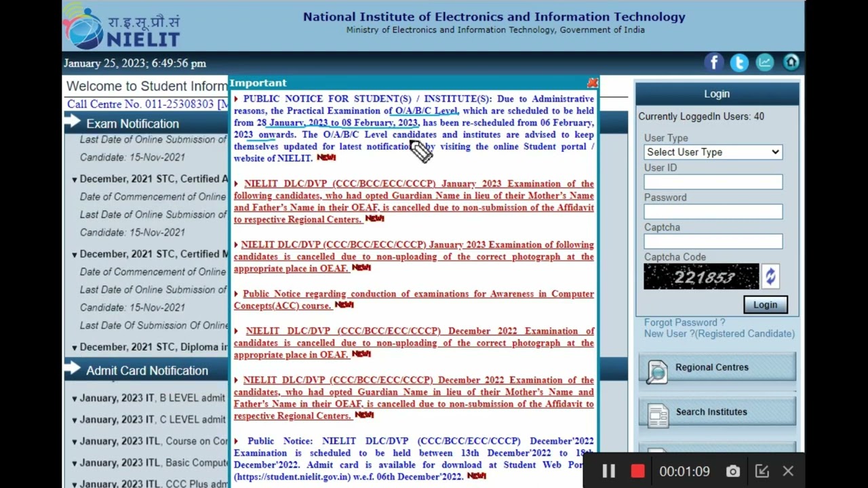Open the Search Institutes document icon
This screenshot has height=488, width=868.
coord(658,415)
